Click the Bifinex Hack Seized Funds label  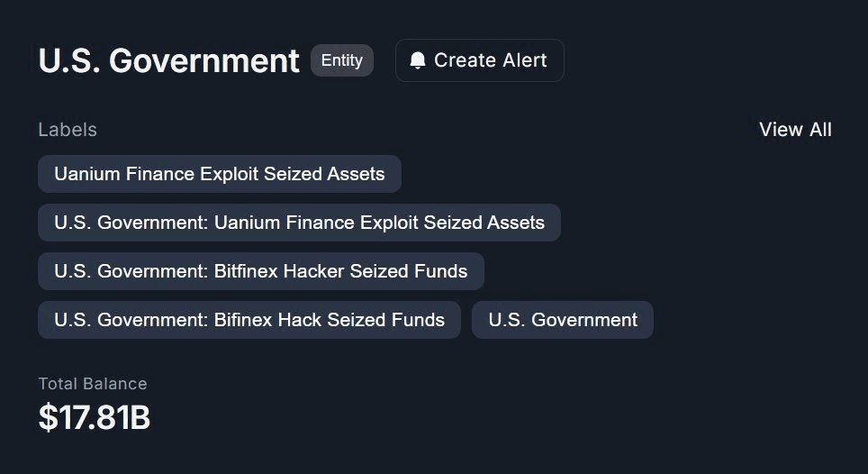click(x=249, y=320)
